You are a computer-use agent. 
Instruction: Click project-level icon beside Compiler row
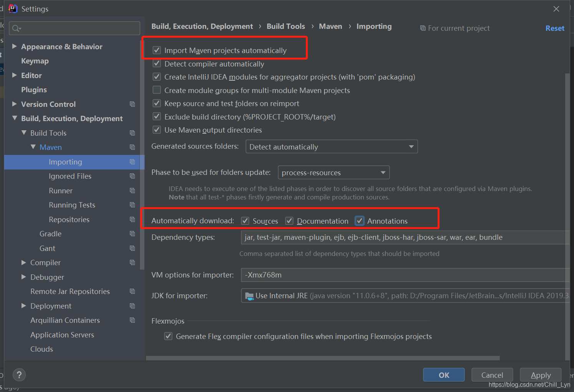(132, 262)
